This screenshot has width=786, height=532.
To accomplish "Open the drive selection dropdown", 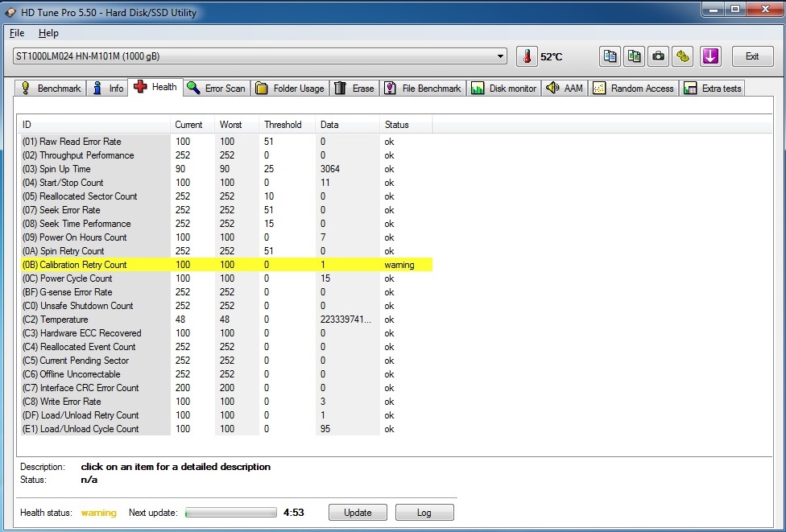I will [x=259, y=56].
